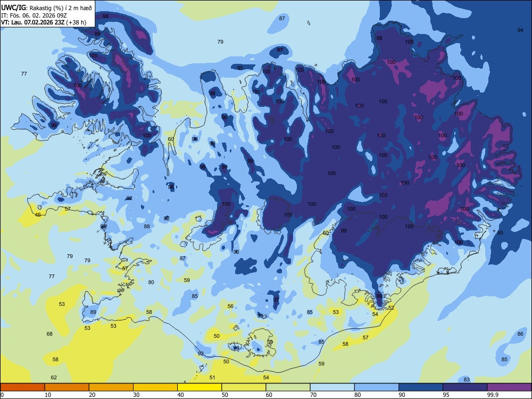Screen dimensions: 532x399
Task: Click the legend tick label '90'
Action: [x=402, y=395]
